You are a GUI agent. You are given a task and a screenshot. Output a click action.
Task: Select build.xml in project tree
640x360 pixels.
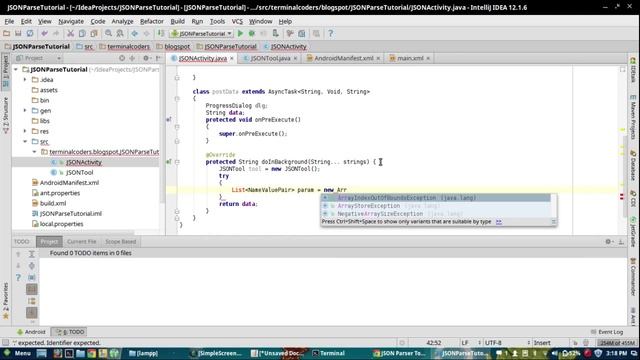49,203
